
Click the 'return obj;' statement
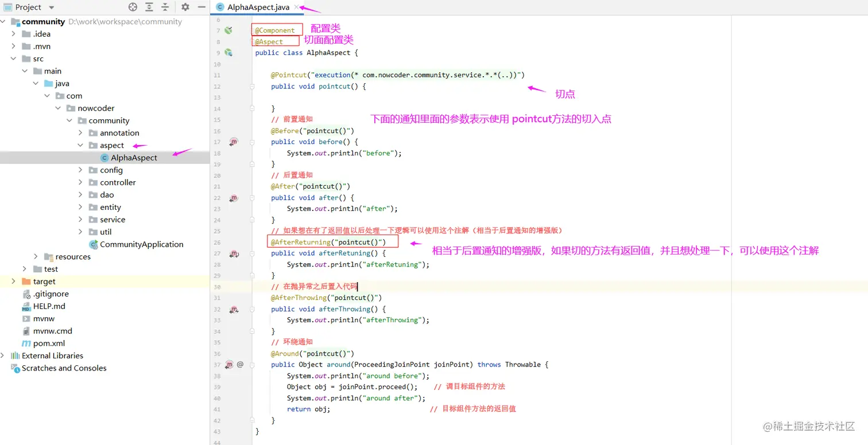pyautogui.click(x=309, y=409)
